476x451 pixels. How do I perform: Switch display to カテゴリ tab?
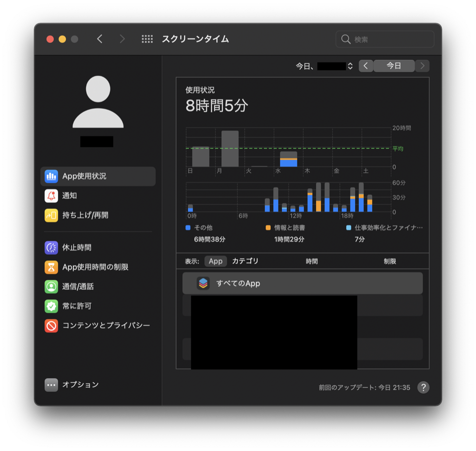coord(245,261)
